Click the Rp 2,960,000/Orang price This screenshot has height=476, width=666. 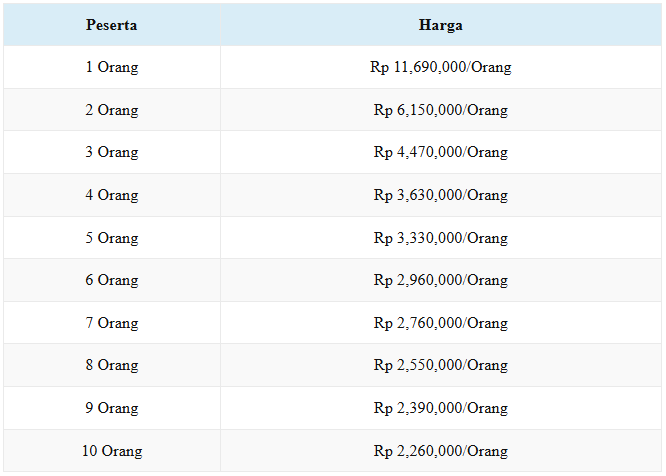pos(441,280)
